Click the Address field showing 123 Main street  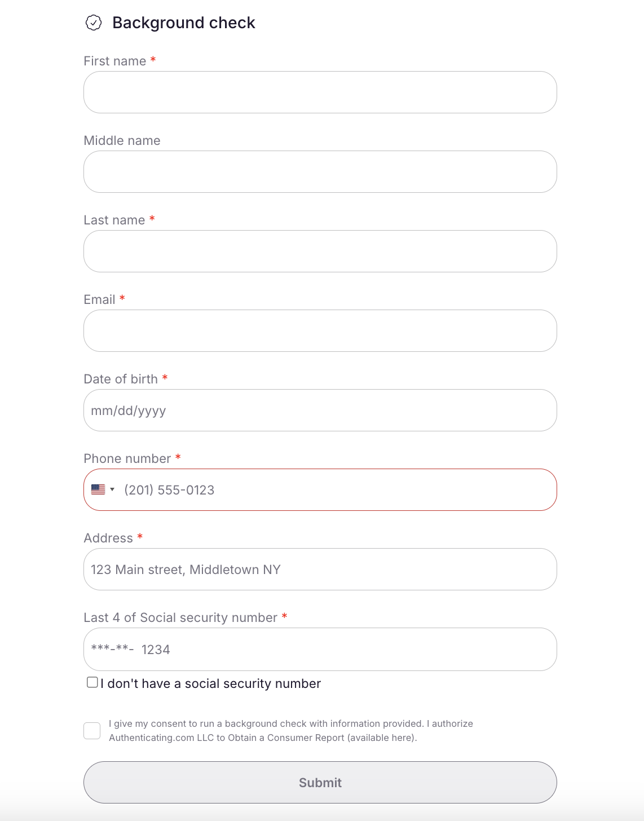pyautogui.click(x=319, y=570)
